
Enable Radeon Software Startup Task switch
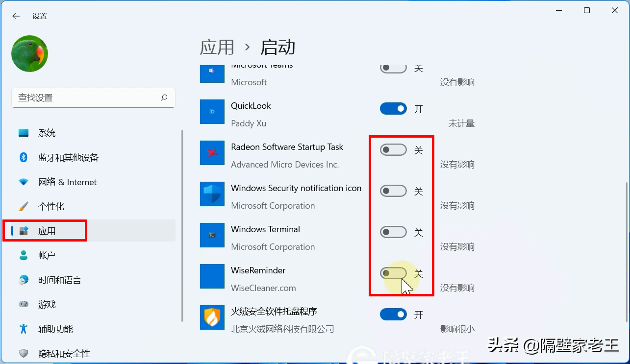[x=393, y=150]
